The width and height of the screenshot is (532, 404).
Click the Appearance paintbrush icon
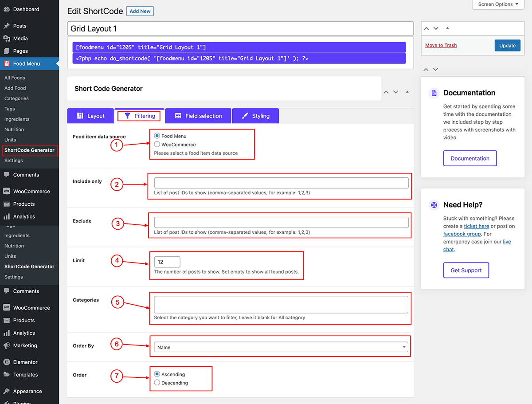7,391
